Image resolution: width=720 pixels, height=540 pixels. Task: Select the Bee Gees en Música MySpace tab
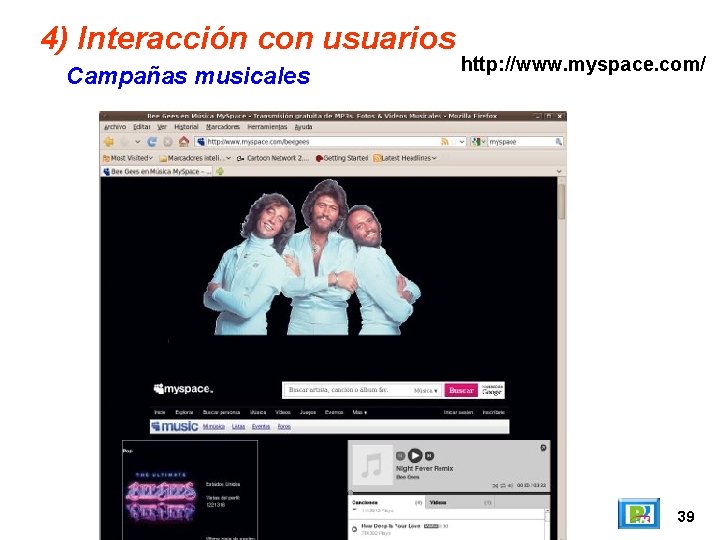pyautogui.click(x=157, y=171)
